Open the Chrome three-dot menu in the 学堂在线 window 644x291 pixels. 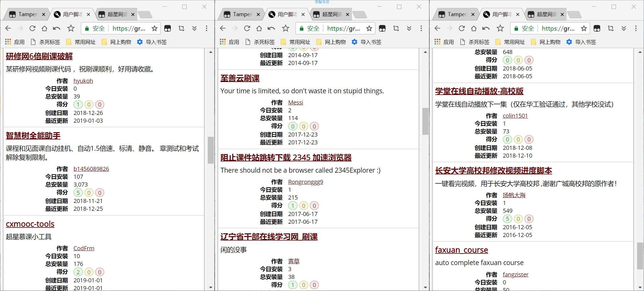pyautogui.click(x=636, y=28)
